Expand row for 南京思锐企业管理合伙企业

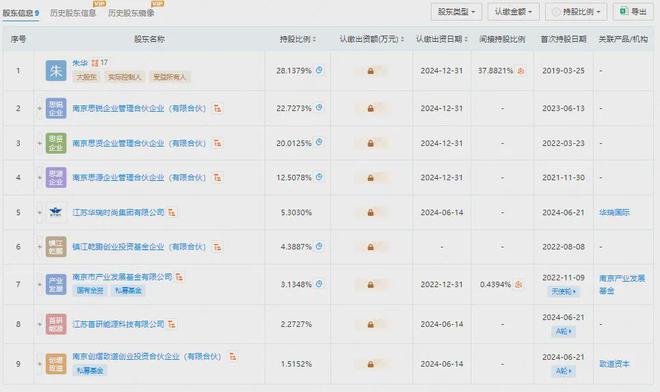pyautogui.click(x=40, y=108)
